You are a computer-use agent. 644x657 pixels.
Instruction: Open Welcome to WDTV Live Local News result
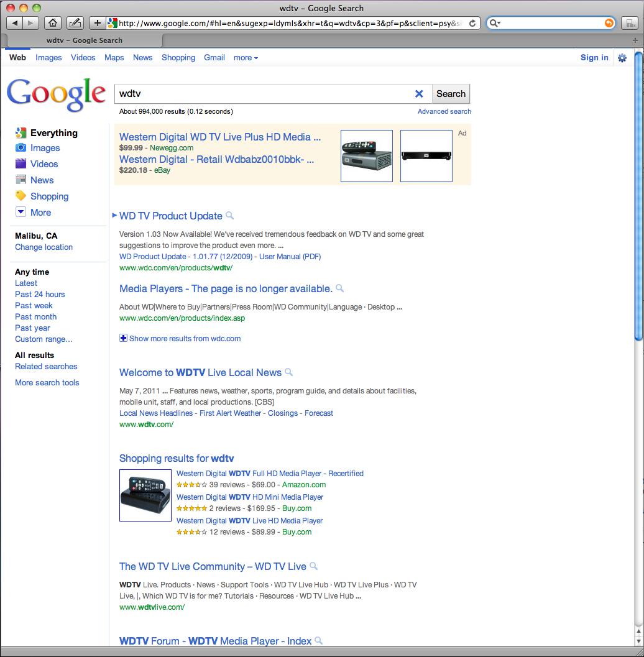pos(200,372)
